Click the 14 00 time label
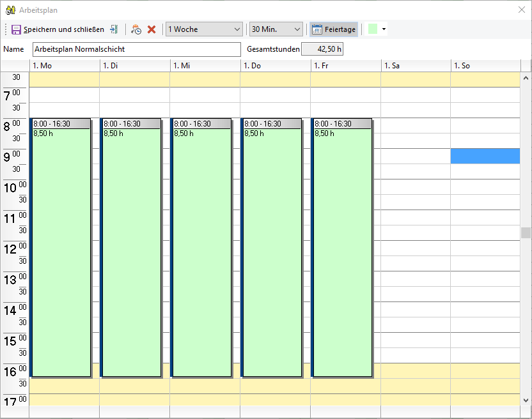 coord(15,310)
